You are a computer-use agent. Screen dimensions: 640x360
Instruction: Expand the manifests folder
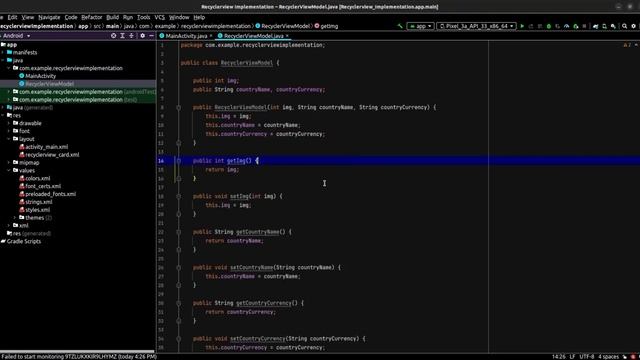click(x=3, y=53)
